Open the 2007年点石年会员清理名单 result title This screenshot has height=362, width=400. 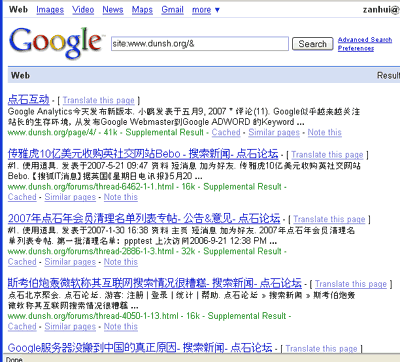(x=144, y=218)
